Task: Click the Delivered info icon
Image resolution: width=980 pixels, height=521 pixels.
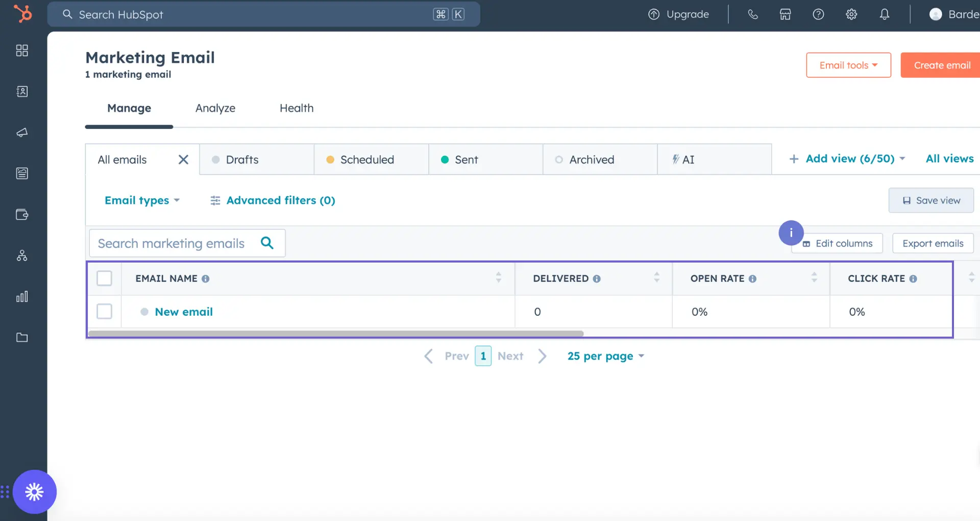Action: point(597,279)
